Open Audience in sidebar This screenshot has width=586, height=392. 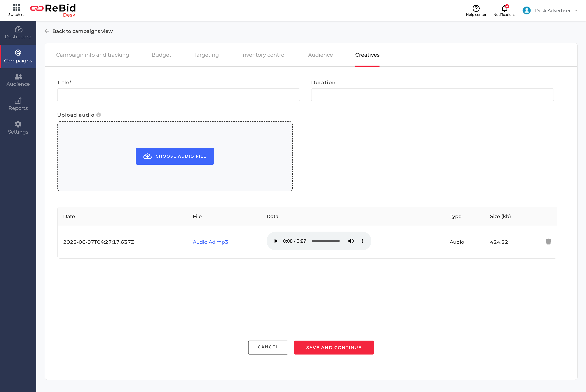(18, 80)
